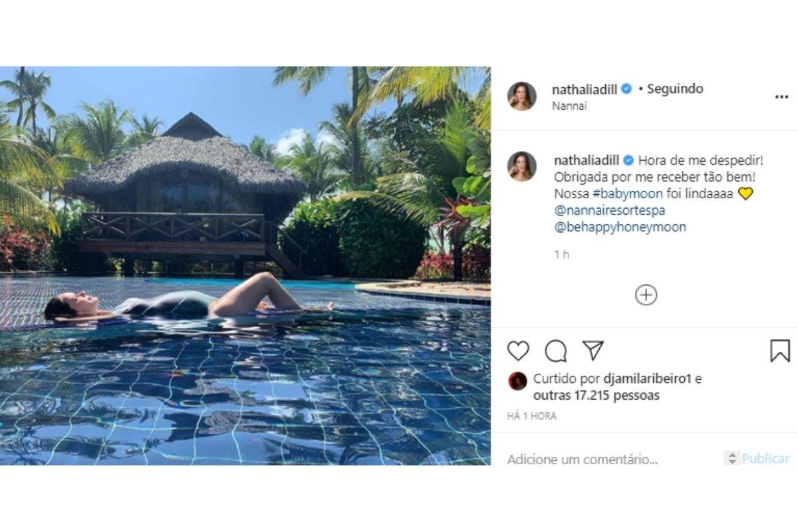
Task: Open the three-dot more options menu
Action: click(781, 97)
